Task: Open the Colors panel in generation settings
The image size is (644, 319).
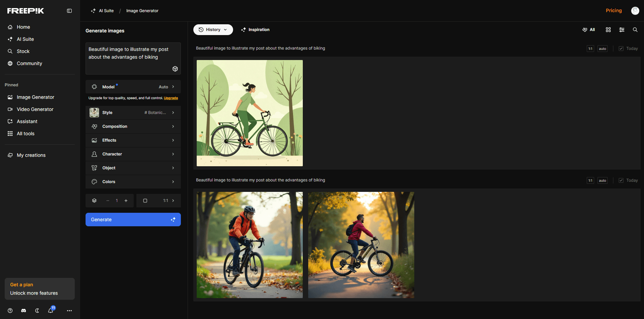Action: [x=133, y=182]
